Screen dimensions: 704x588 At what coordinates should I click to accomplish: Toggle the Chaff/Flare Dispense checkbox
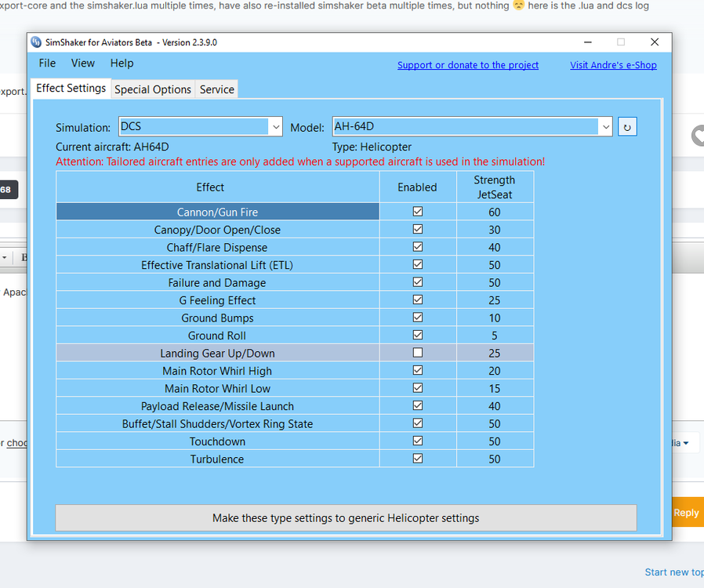pos(417,246)
